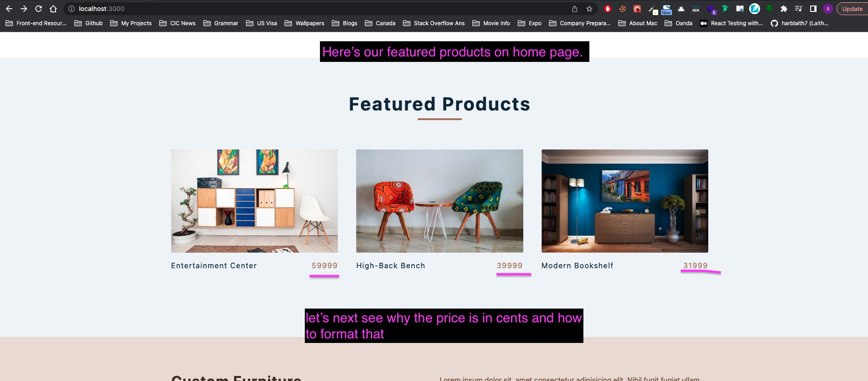Reload the localhost page
This screenshot has width=868, height=381.
click(39, 9)
